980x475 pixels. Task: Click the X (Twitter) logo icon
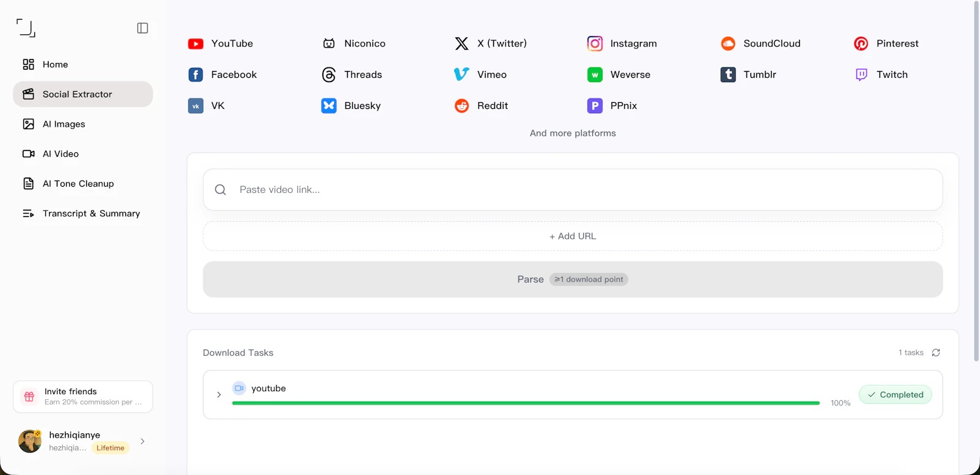(x=462, y=43)
